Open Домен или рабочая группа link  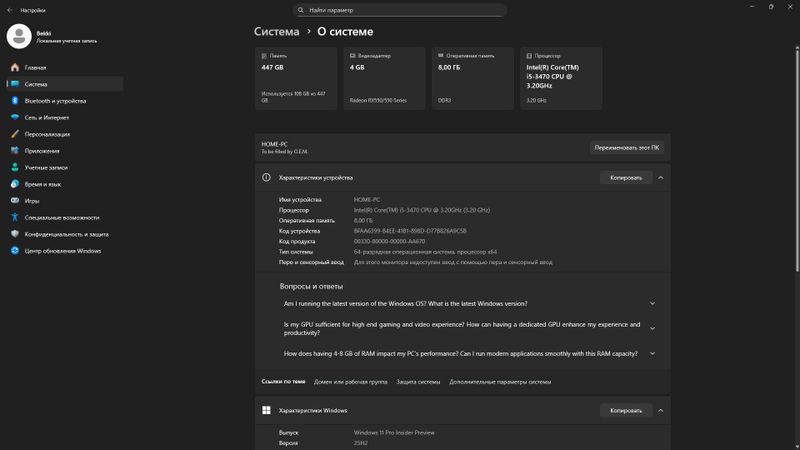tap(351, 382)
